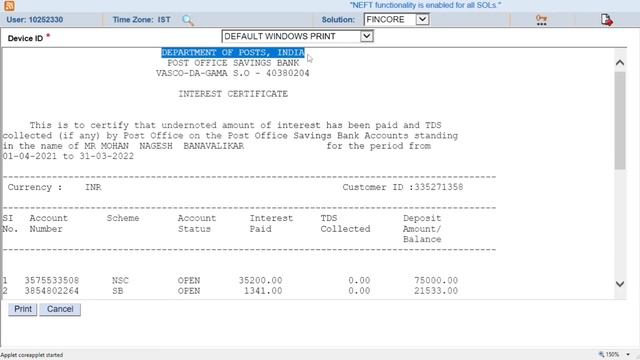640x360 pixels.
Task: Click the Currency INR text
Action: tap(55, 187)
